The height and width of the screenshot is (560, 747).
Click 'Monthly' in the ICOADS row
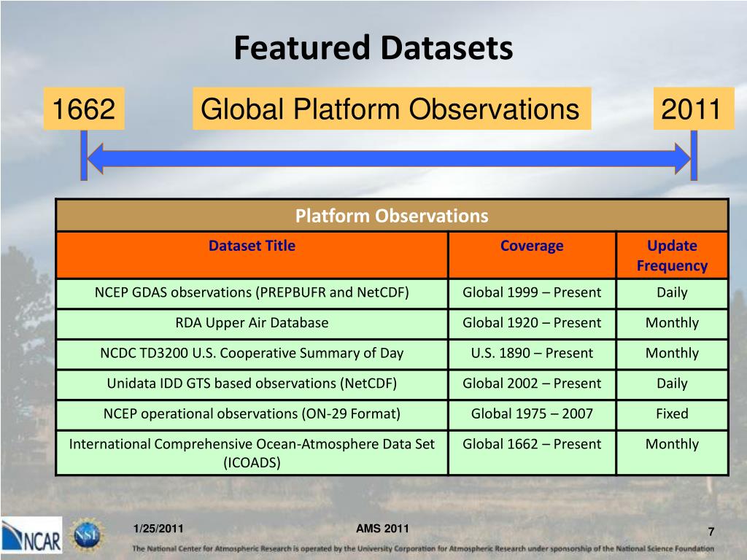point(672,453)
